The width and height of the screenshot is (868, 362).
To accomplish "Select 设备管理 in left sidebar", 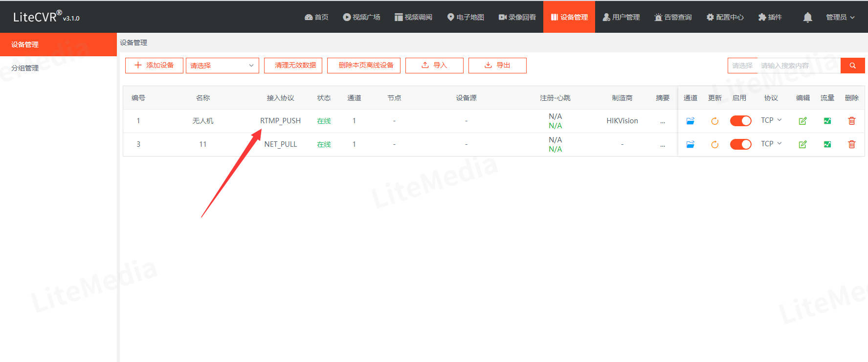I will coord(58,45).
